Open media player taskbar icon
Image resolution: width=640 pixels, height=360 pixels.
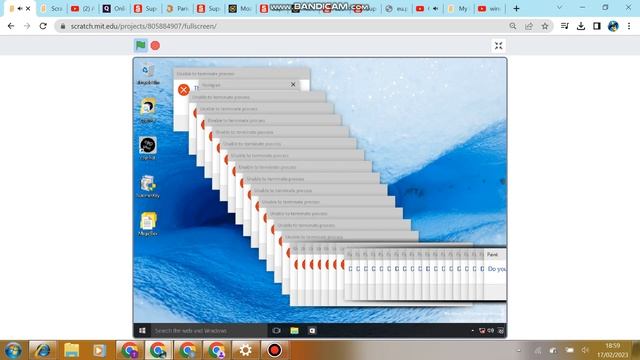(x=99, y=350)
